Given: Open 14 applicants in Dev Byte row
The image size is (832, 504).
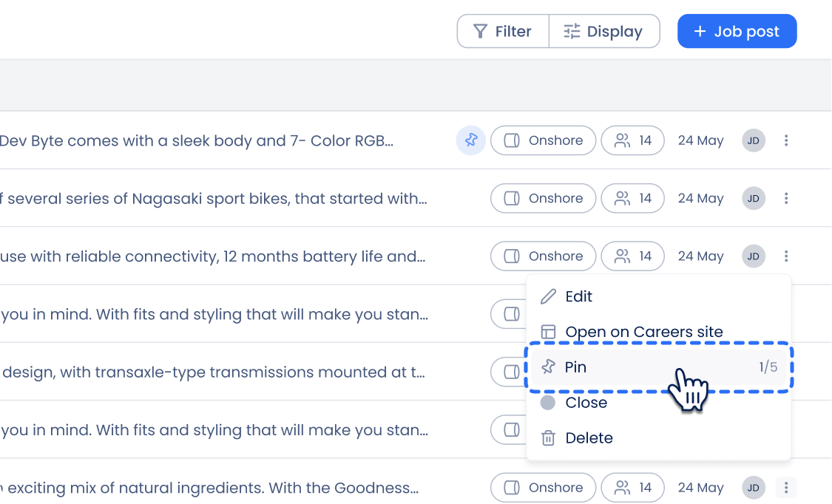Looking at the screenshot, I should pyautogui.click(x=632, y=140).
